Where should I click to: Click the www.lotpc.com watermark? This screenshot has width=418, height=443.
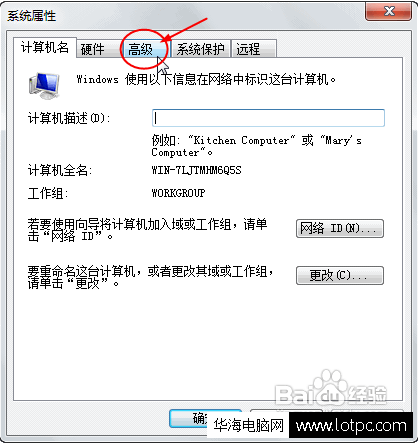[x=351, y=426]
